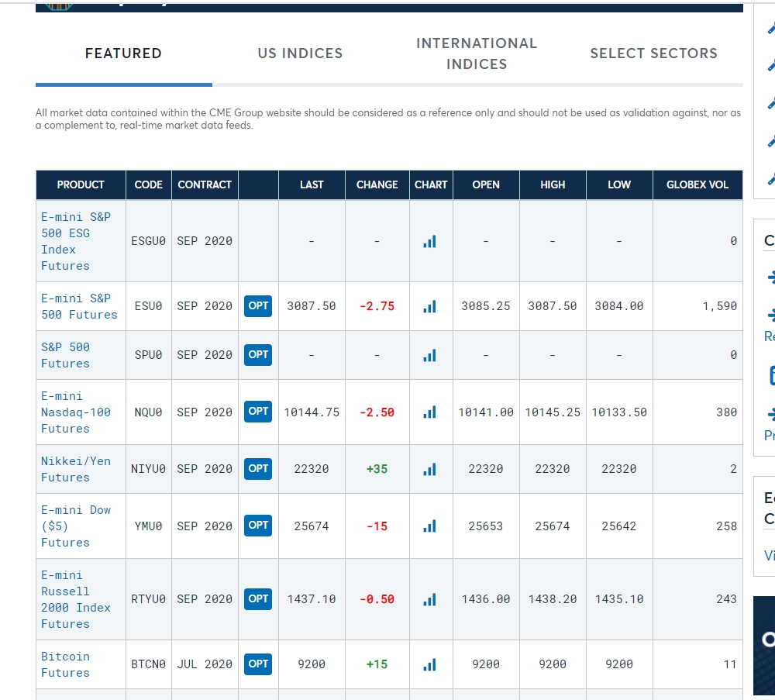This screenshot has height=700, width=775.
Task: Click OPT button for Bitcoin Futures
Action: click(258, 664)
